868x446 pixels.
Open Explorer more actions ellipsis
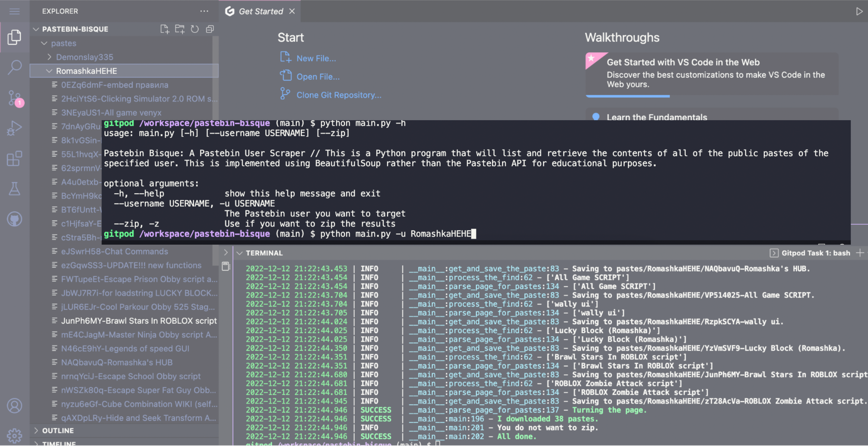(x=204, y=11)
